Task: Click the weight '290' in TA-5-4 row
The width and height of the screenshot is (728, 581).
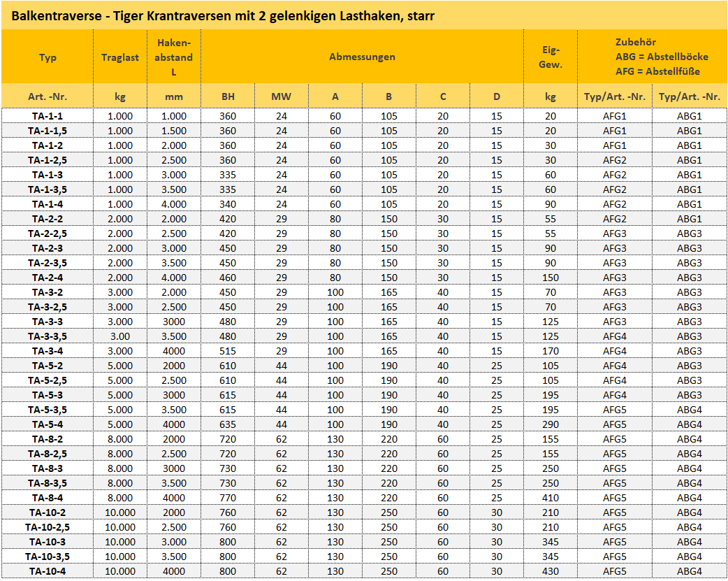Action: pos(551,424)
